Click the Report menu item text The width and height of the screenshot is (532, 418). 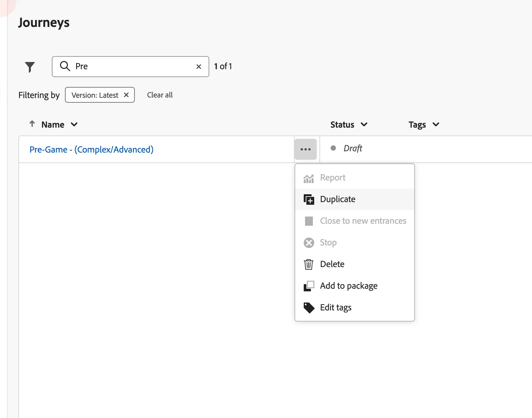pos(333,178)
